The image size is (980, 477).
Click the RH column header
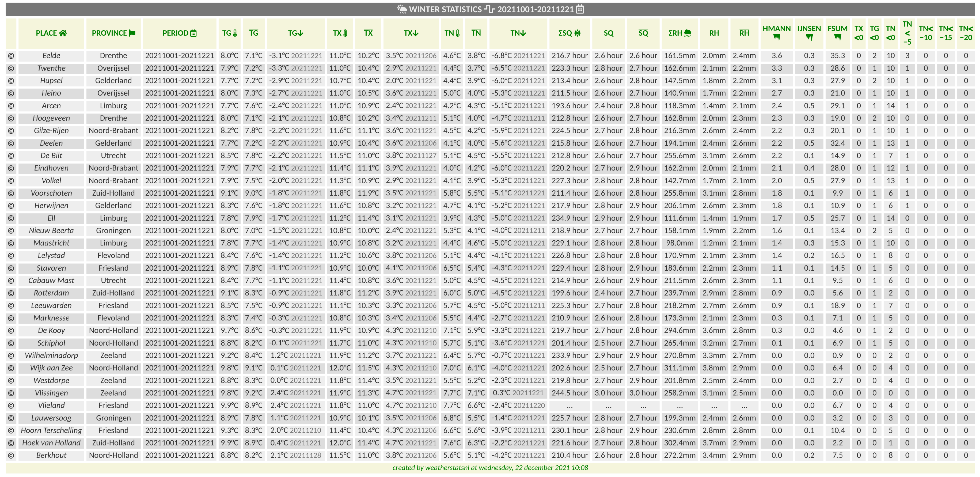click(714, 33)
